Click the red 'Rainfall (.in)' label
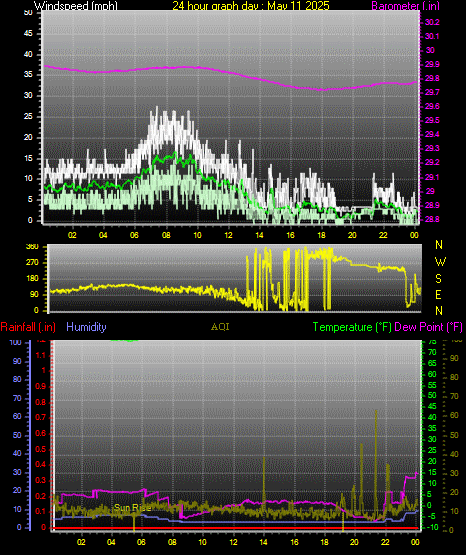 [28, 327]
